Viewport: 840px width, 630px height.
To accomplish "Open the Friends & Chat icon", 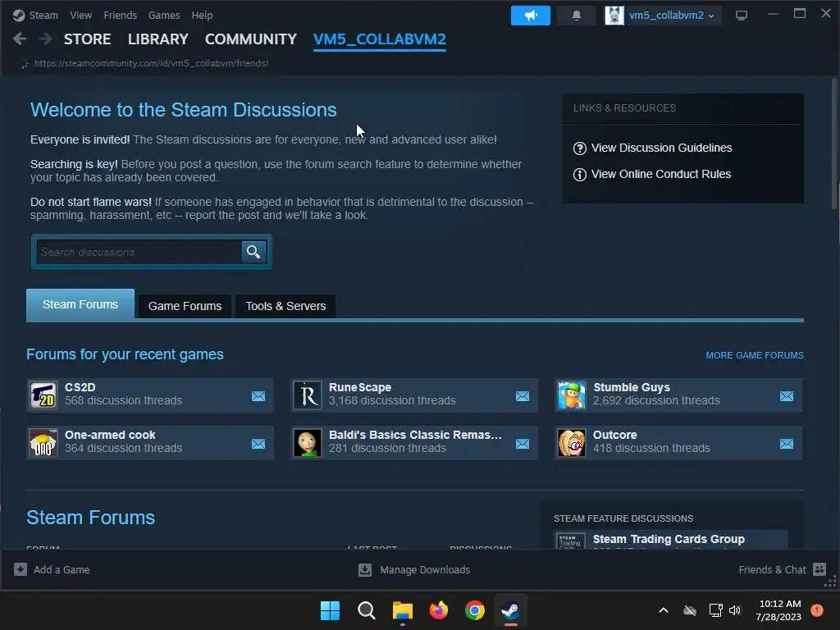I will click(x=819, y=569).
